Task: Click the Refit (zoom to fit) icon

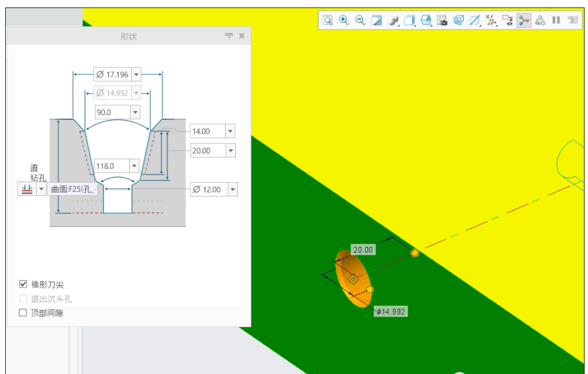Action: 327,21
